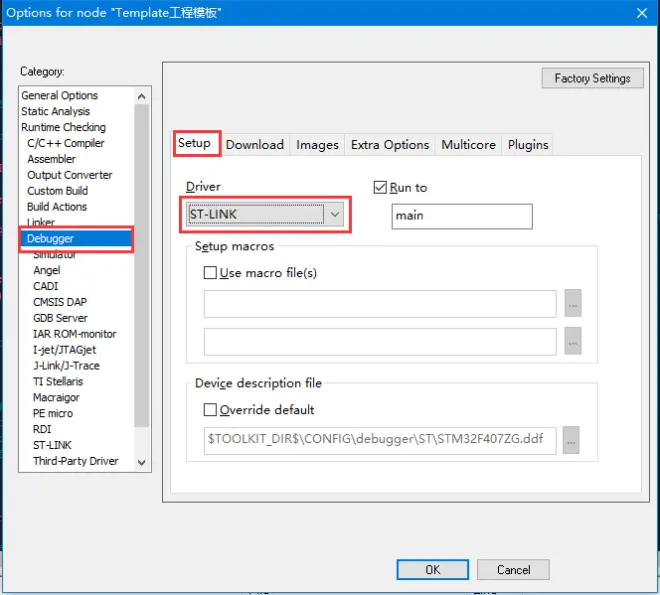660x595 pixels.
Task: Click the category list vertical scrollbar
Action: coord(142,265)
